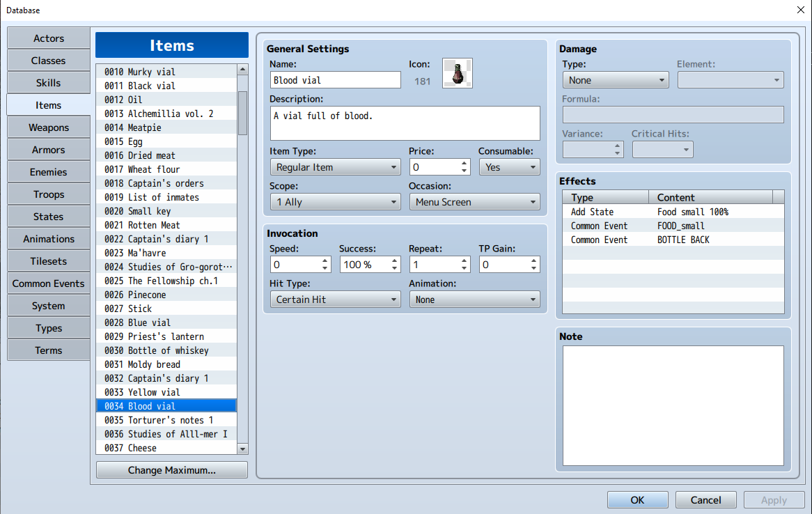Select item 0030 Bottle of whiskey
Viewport: 812px width, 514px height.
point(166,350)
